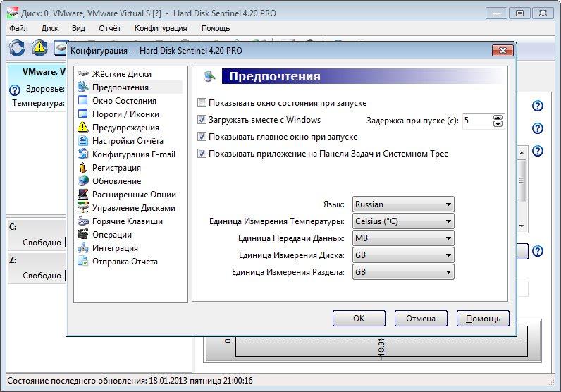Decrease the startup delay with down arrow
The image size is (561, 392).
[498, 124]
